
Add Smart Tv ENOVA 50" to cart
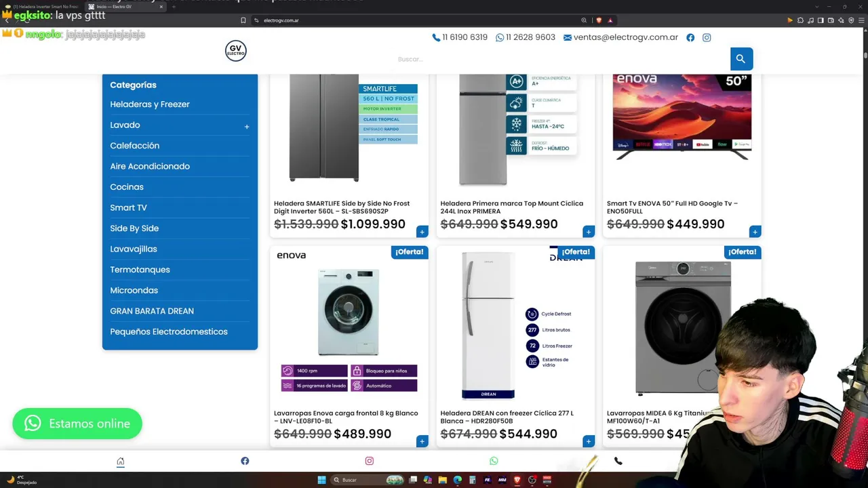pyautogui.click(x=755, y=232)
